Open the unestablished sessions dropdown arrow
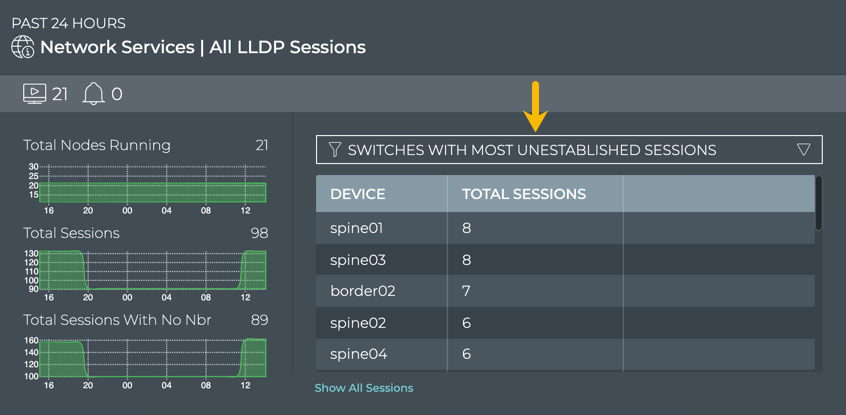The image size is (846, 415). tap(804, 150)
